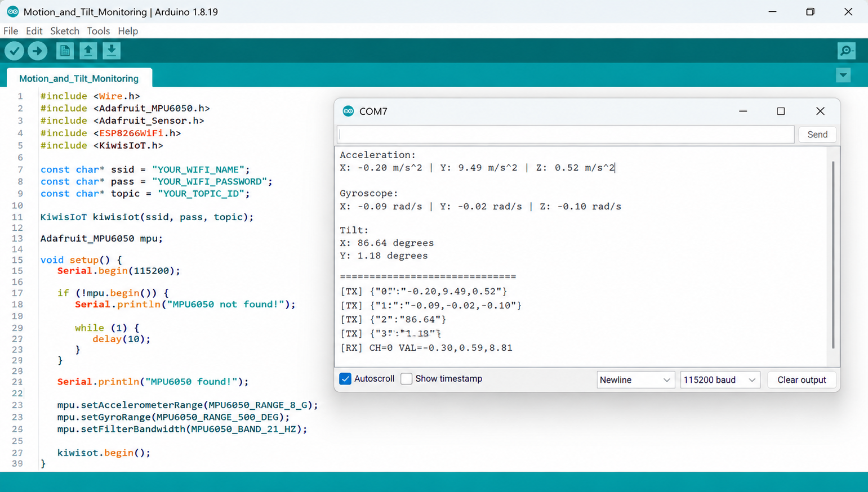The width and height of the screenshot is (868, 492).
Task: Toggle the Autoscroll checkbox
Action: (x=345, y=379)
